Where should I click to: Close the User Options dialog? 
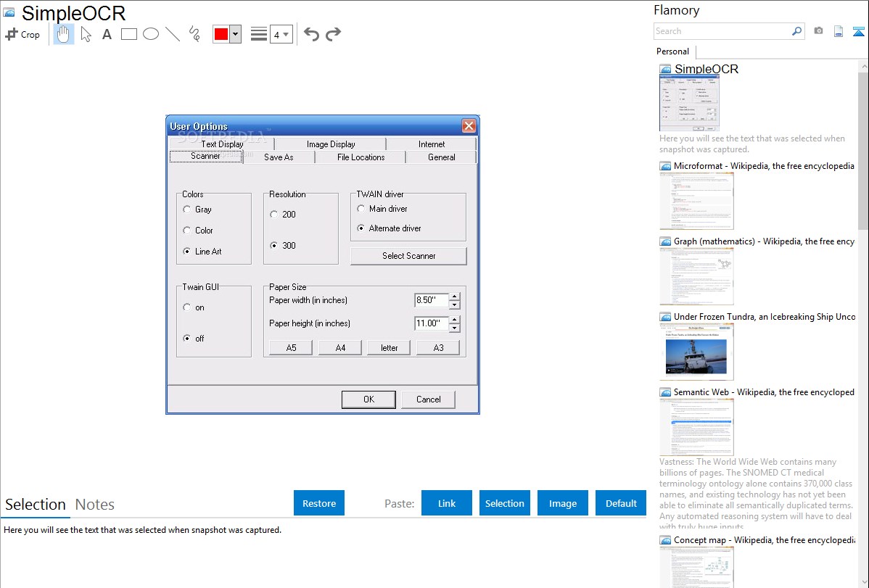coord(469,126)
